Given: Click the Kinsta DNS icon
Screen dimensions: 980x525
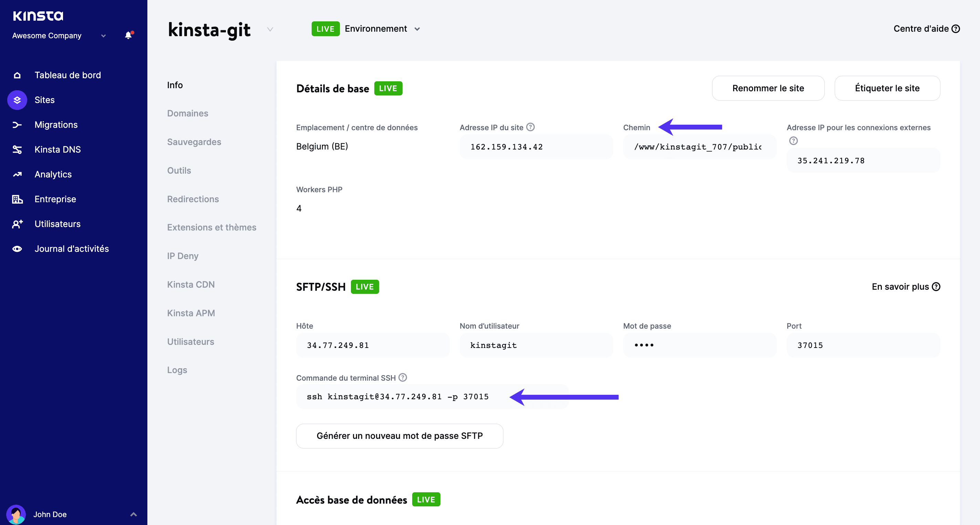Looking at the screenshot, I should pyautogui.click(x=17, y=149).
